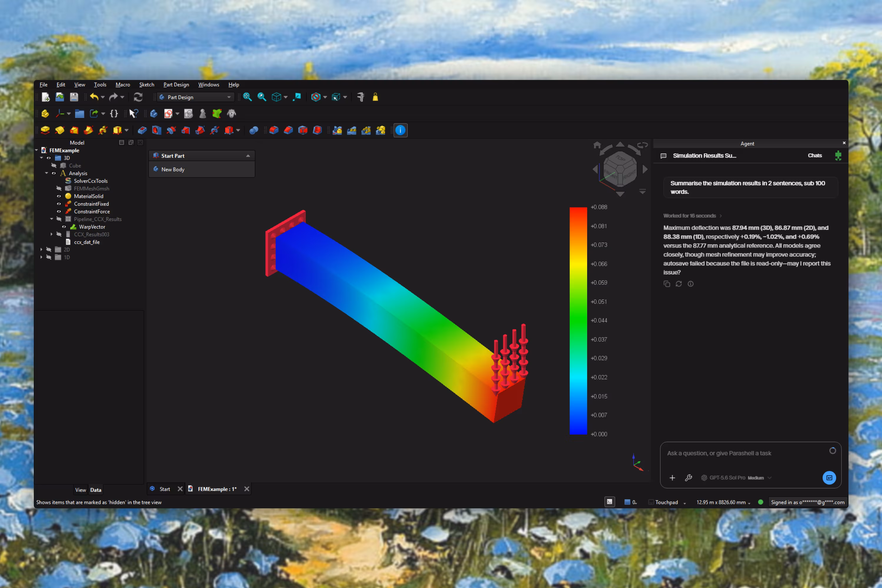Click the yellow weight icon
The height and width of the screenshot is (588, 882).
375,97
